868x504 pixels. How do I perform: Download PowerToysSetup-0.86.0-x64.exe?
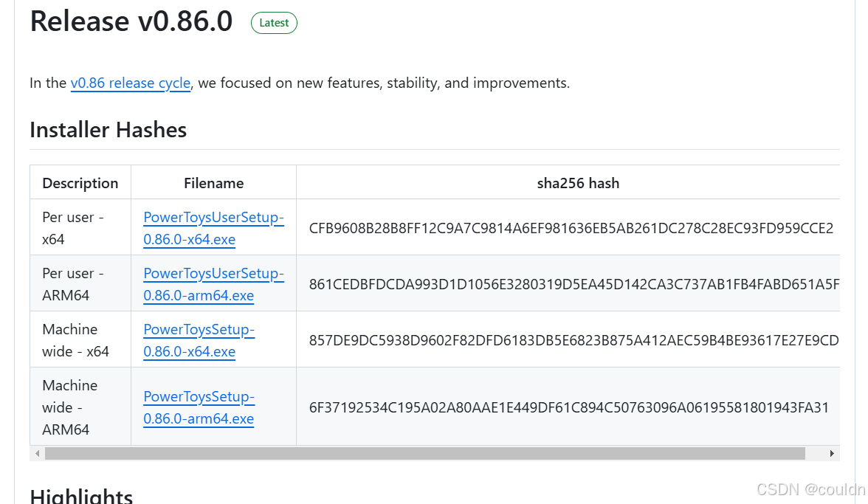199,339
